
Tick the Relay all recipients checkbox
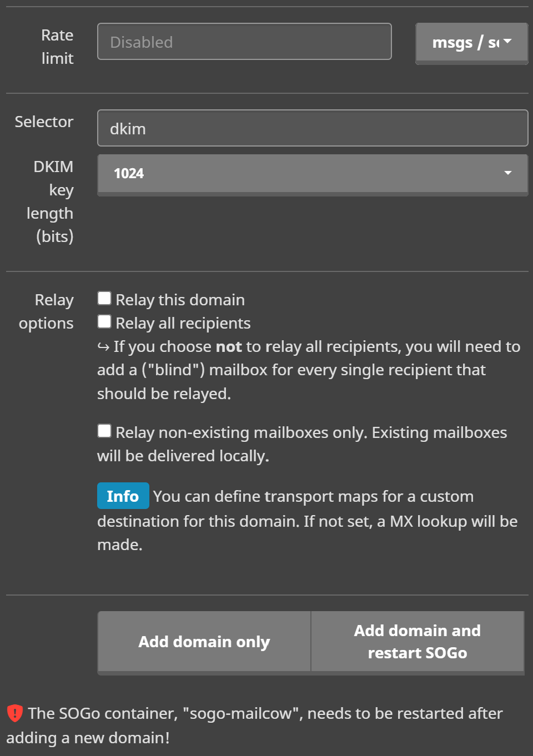point(104,321)
